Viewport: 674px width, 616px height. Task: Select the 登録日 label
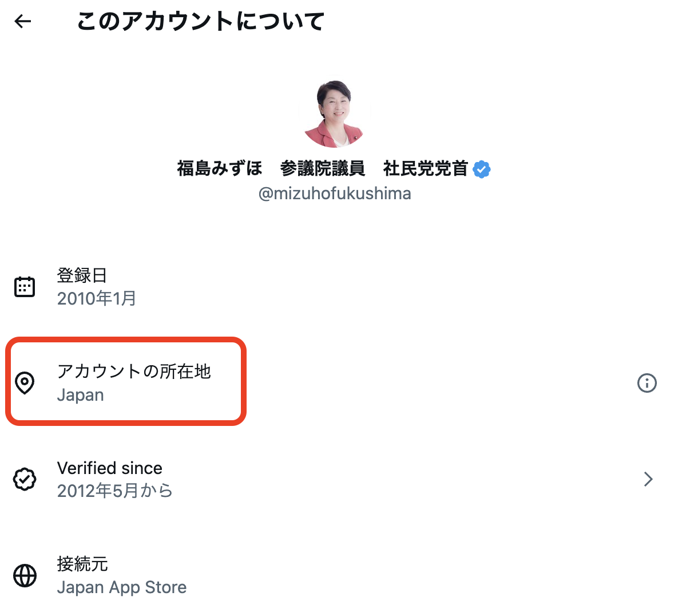tap(82, 275)
